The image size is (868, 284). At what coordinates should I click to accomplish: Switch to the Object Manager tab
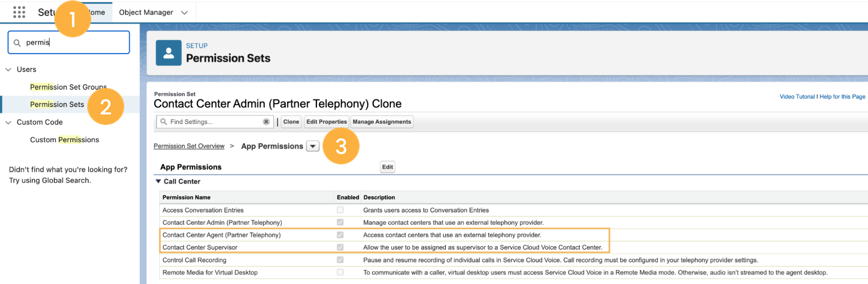[146, 13]
